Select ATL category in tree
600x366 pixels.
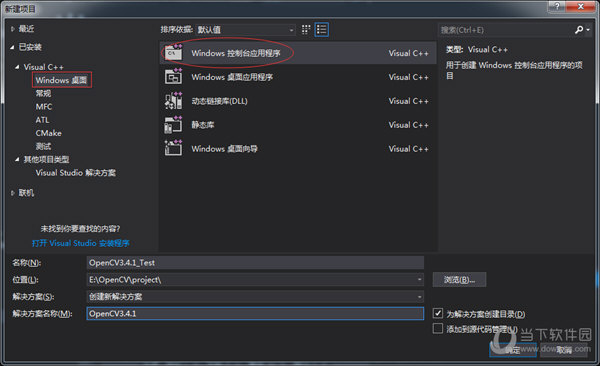[x=42, y=120]
